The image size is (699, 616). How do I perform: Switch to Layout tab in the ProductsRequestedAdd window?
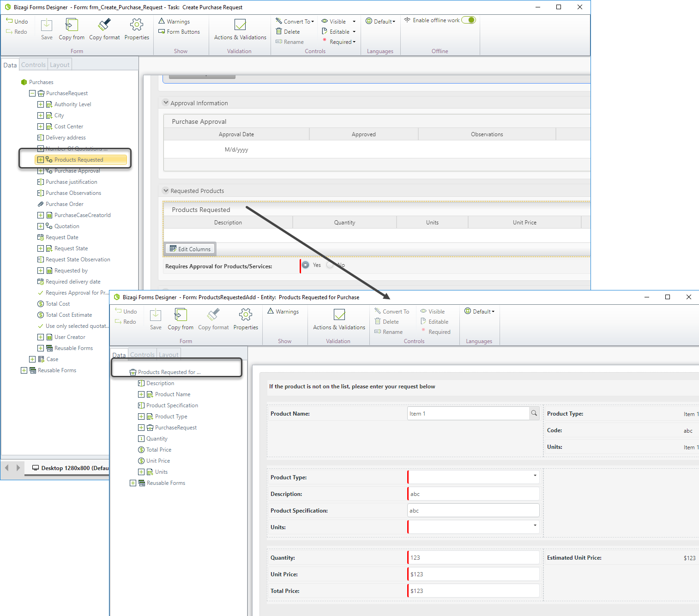click(x=169, y=355)
